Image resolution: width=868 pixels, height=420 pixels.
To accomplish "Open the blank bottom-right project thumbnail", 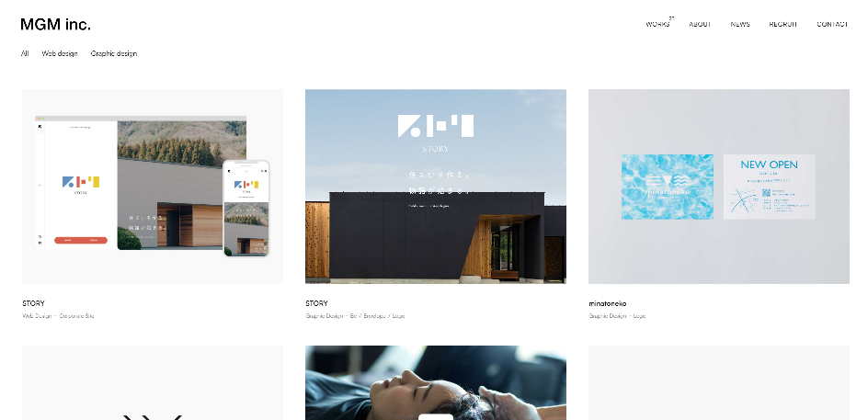I will click(718, 383).
